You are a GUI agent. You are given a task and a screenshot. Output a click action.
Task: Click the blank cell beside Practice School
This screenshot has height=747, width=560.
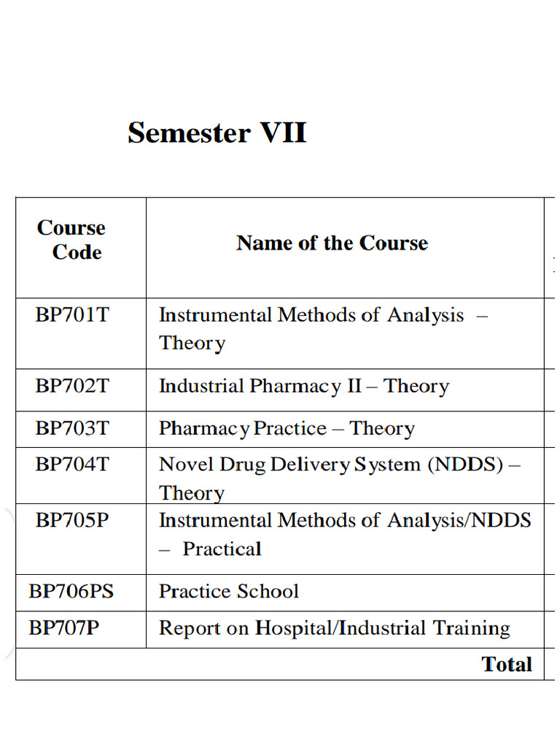pos(552,592)
